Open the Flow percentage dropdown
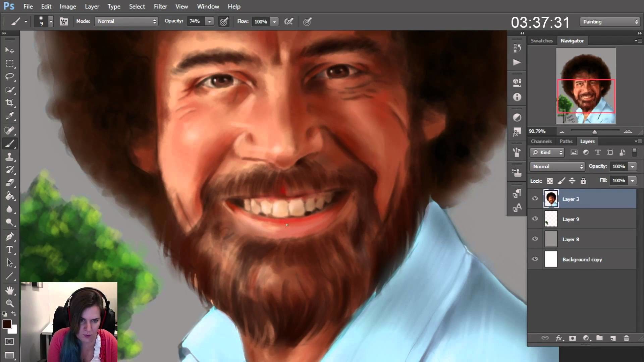Image resolution: width=644 pixels, height=362 pixels. click(x=275, y=21)
